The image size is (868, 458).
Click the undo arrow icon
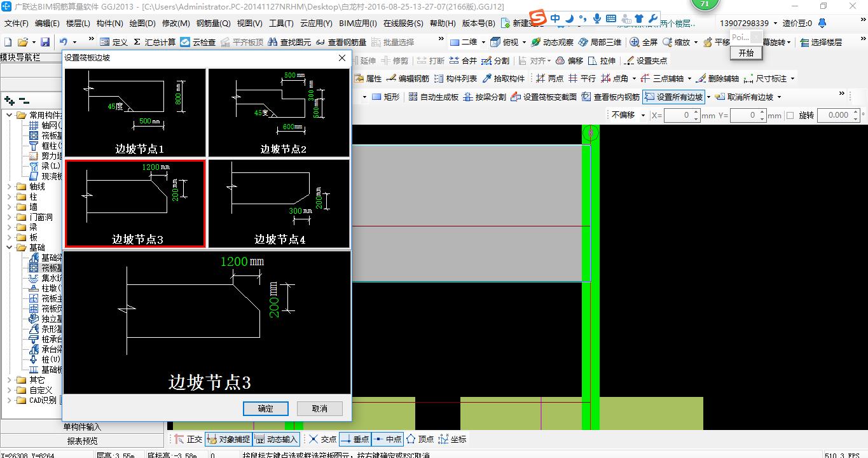point(64,42)
